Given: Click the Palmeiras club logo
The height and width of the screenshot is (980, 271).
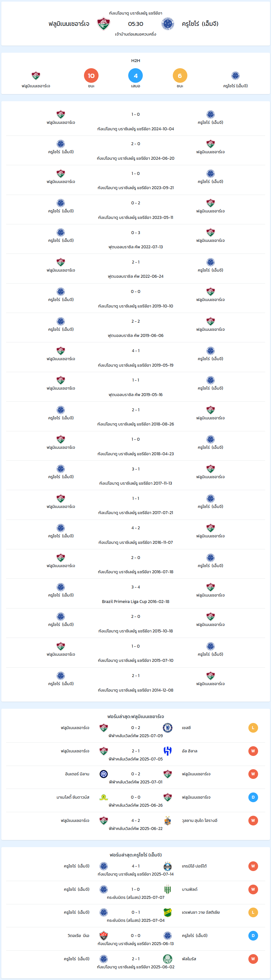Looking at the screenshot, I should pos(168,959).
